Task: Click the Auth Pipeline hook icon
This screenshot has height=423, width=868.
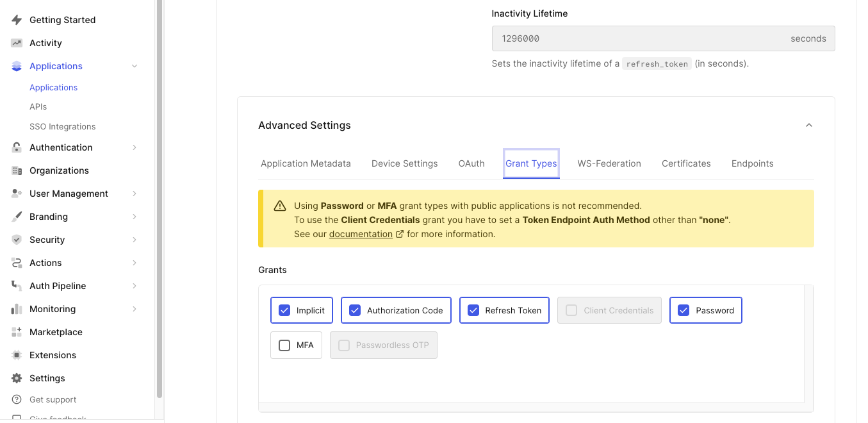Action: pyautogui.click(x=17, y=286)
